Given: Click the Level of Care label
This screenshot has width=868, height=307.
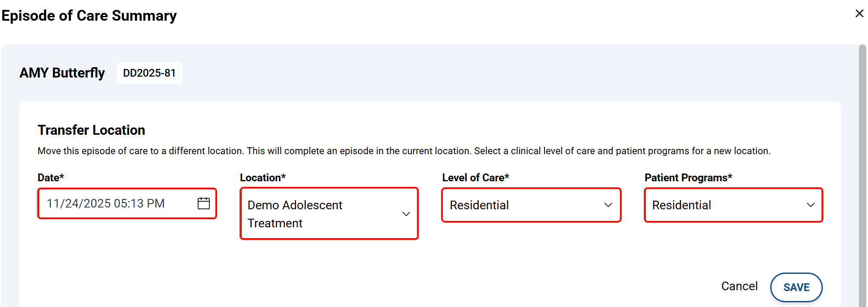Looking at the screenshot, I should [x=475, y=178].
